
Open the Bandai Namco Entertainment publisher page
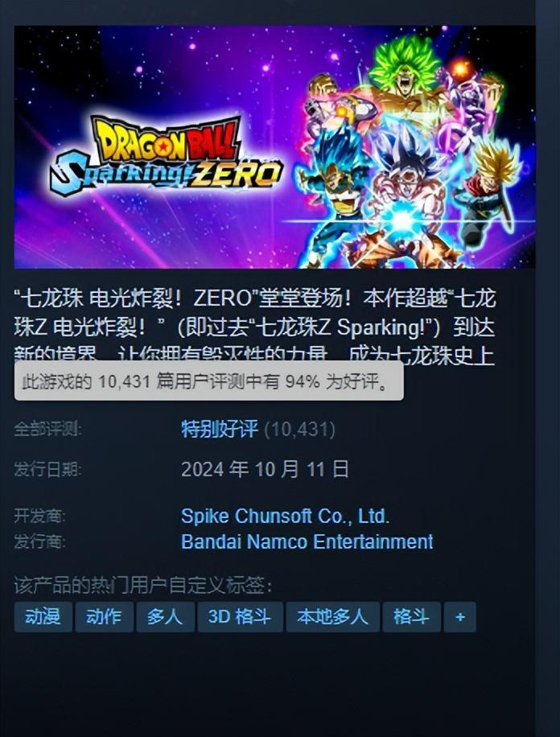(x=307, y=541)
